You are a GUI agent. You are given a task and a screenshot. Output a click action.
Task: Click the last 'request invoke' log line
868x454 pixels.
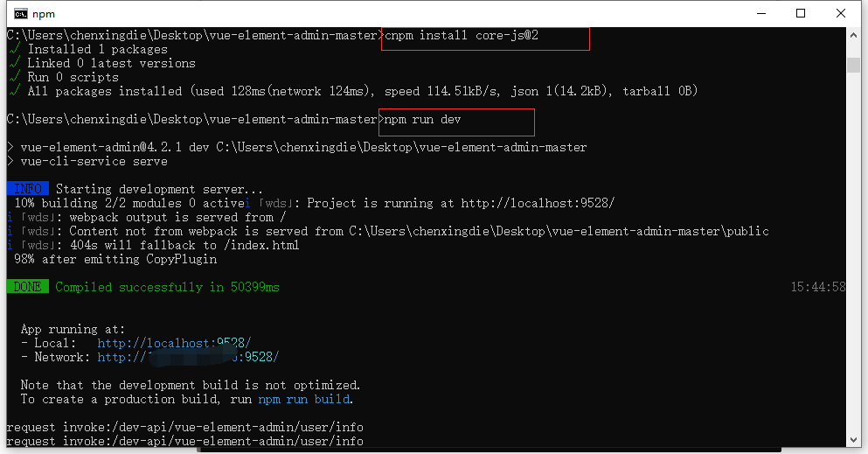pyautogui.click(x=185, y=441)
